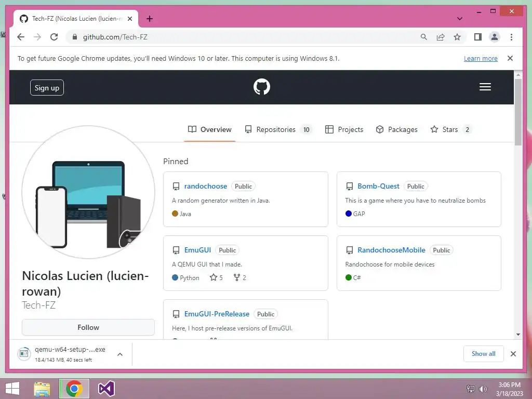
Task: Open the EmuGUI repository
Action: [x=197, y=250]
